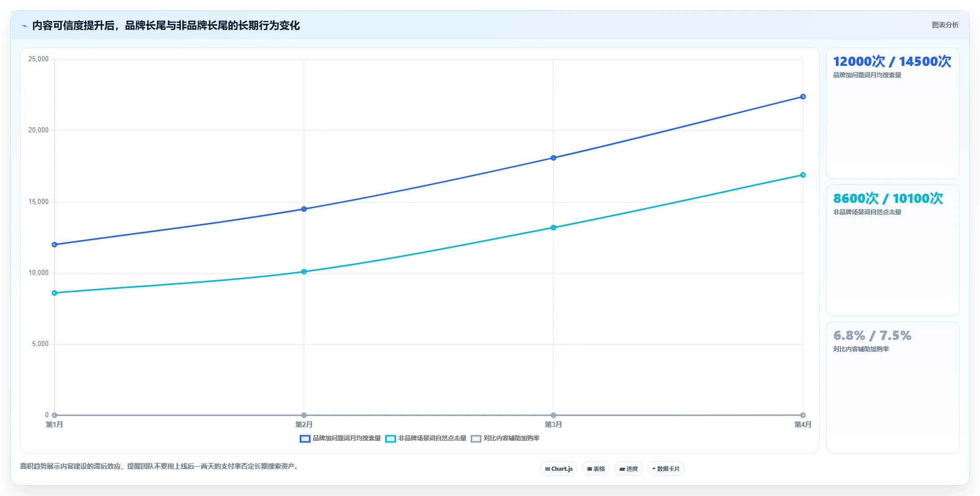The height and width of the screenshot is (496, 980).
Task: Toggle the 非品牌场景词自然点击量 legend item
Action: click(x=426, y=438)
